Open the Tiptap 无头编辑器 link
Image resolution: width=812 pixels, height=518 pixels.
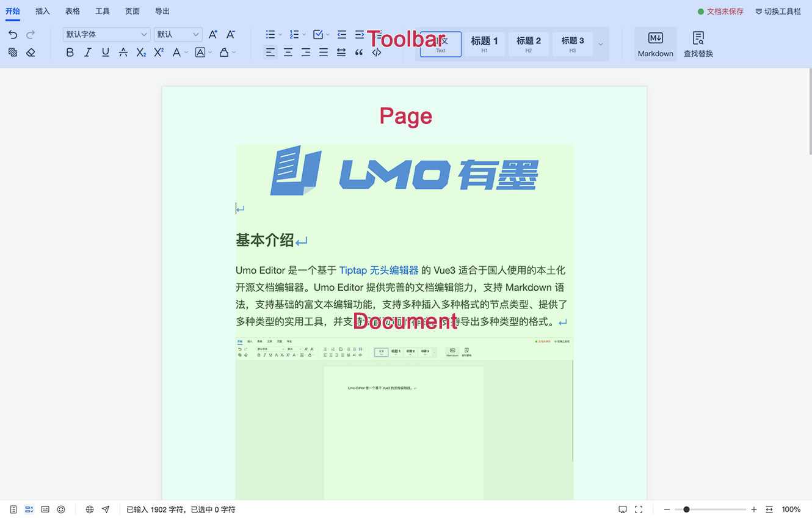click(x=379, y=270)
